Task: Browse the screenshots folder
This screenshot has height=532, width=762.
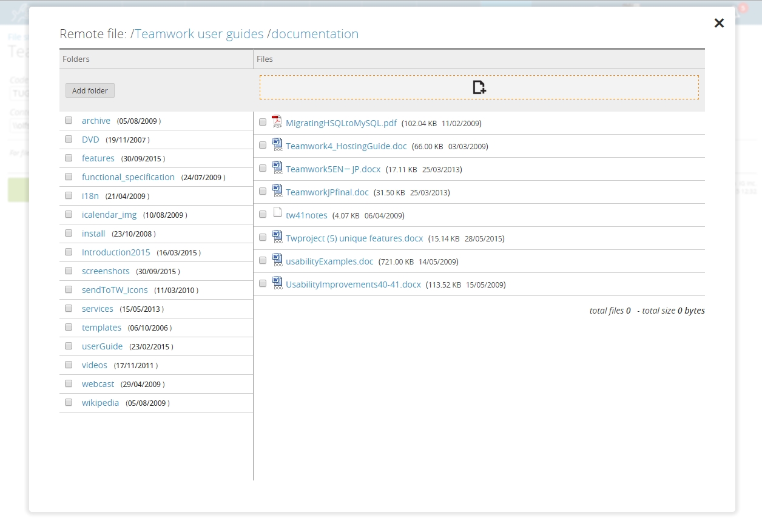Action: [106, 271]
